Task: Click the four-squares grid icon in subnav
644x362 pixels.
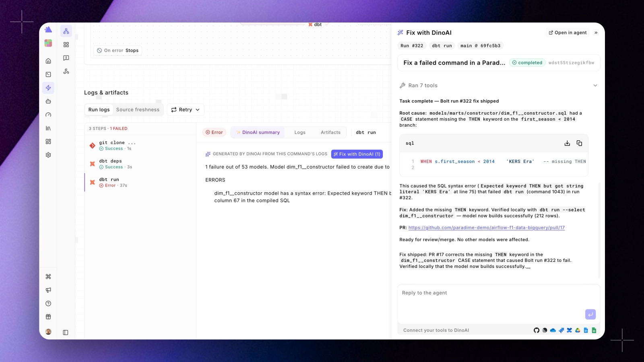Action: pyautogui.click(x=66, y=45)
